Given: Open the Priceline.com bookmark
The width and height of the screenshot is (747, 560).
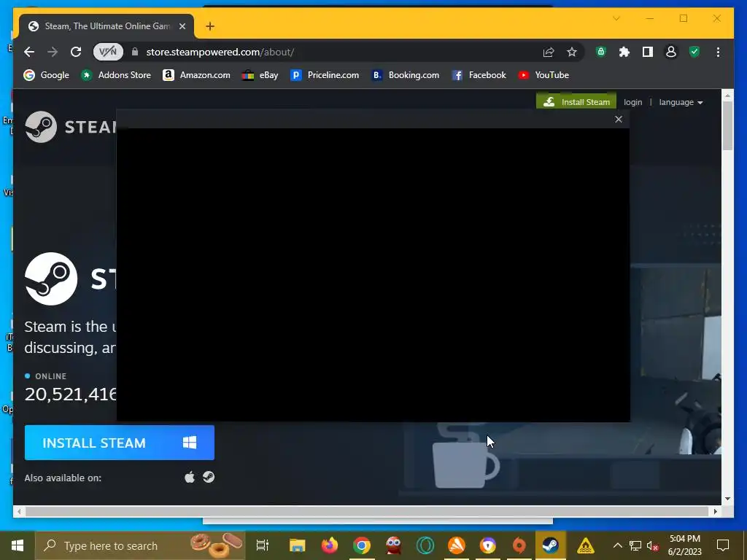Looking at the screenshot, I should (x=325, y=75).
